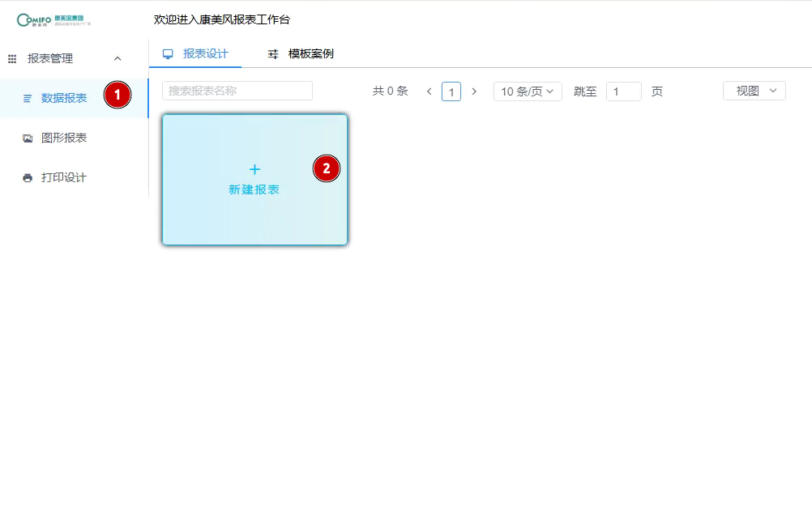Click the 跳至 page number input
Viewport: 812px width, 506px height.
click(623, 91)
